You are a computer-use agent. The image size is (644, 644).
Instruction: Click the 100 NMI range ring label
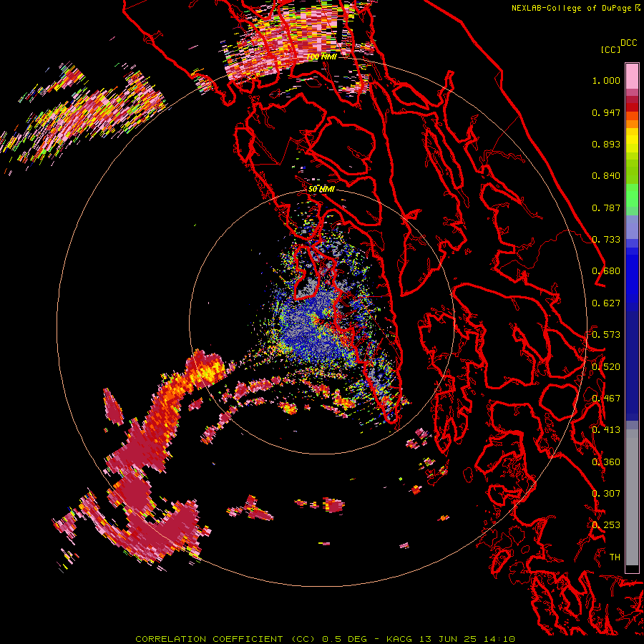[321, 57]
